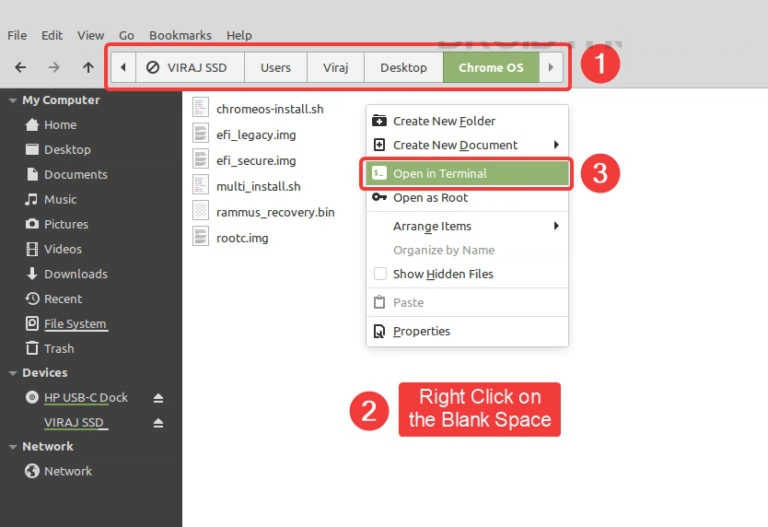Click the back navigation arrow
768x527 pixels.
20,68
